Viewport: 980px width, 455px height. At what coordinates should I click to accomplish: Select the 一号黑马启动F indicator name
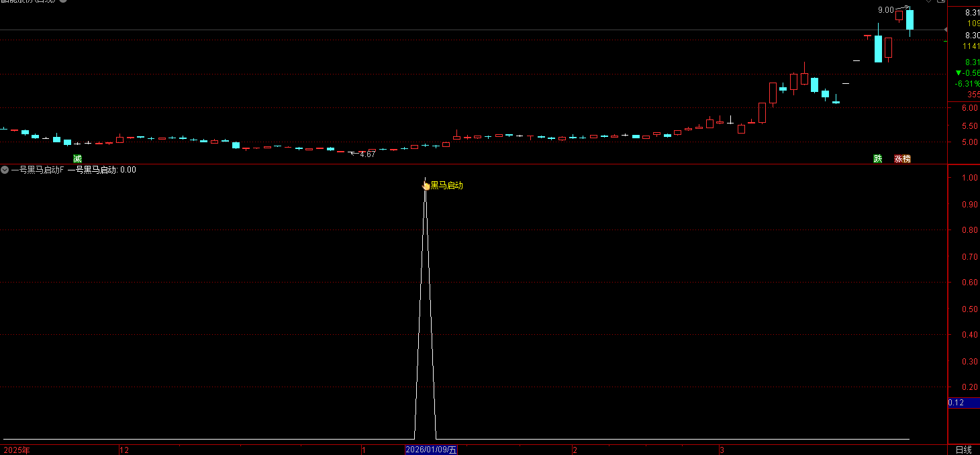[38, 170]
